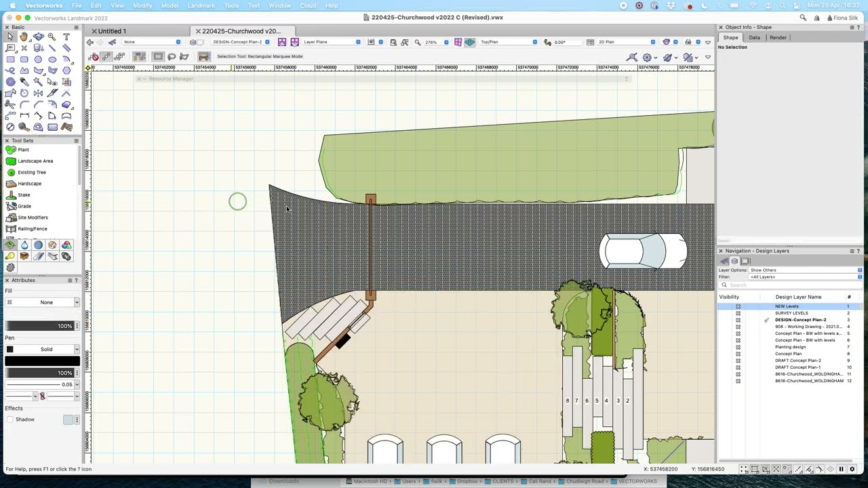Toggle visibility of Planting design layer
Screen dimensions: 868x488
(x=738, y=347)
